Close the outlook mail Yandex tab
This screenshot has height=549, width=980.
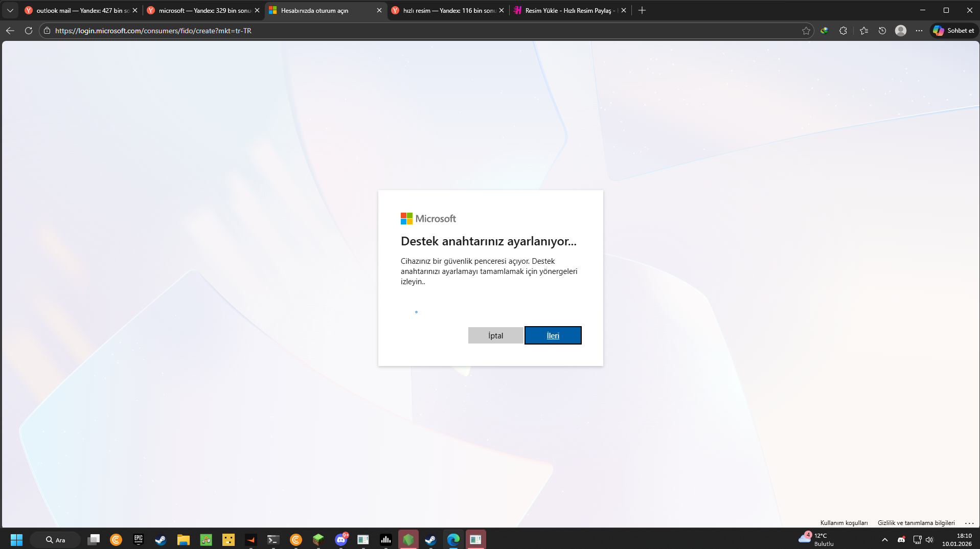(x=135, y=10)
